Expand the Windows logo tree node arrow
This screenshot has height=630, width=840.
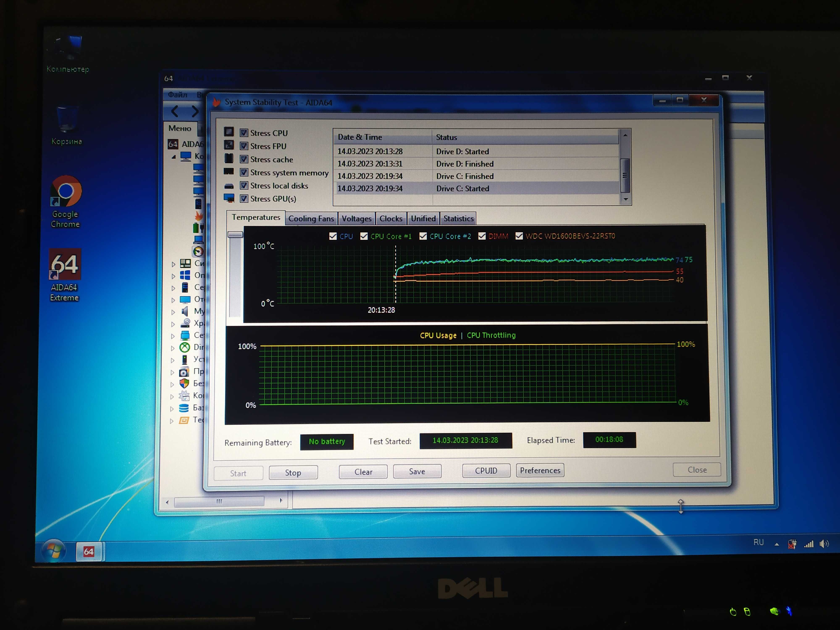[x=173, y=276]
